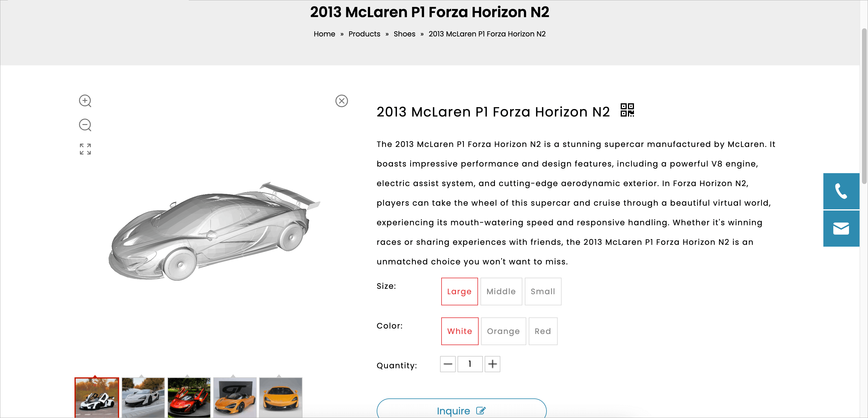Viewport: 868px width, 418px height.
Task: Select the Small size option
Action: [x=543, y=292]
